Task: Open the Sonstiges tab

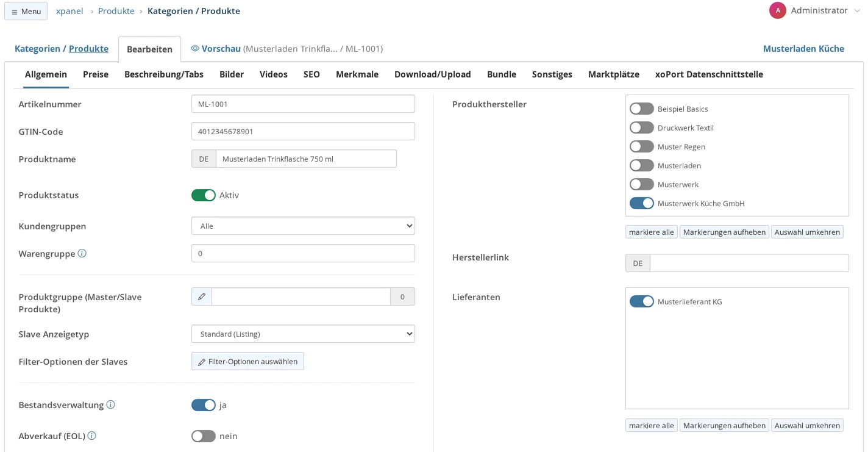Action: coord(552,74)
